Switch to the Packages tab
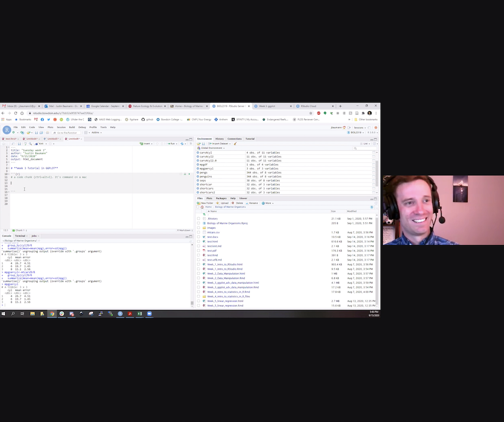The height and width of the screenshot is (422, 504). (x=221, y=199)
